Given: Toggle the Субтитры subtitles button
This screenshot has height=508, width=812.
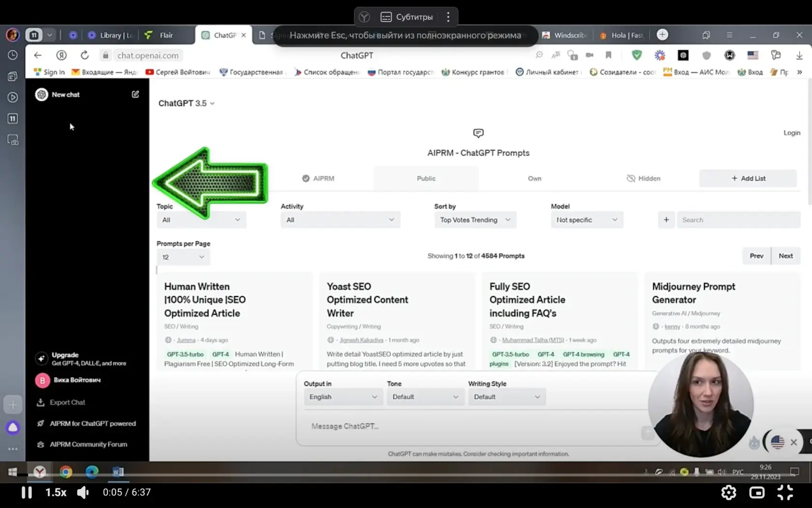Looking at the screenshot, I should [406, 17].
